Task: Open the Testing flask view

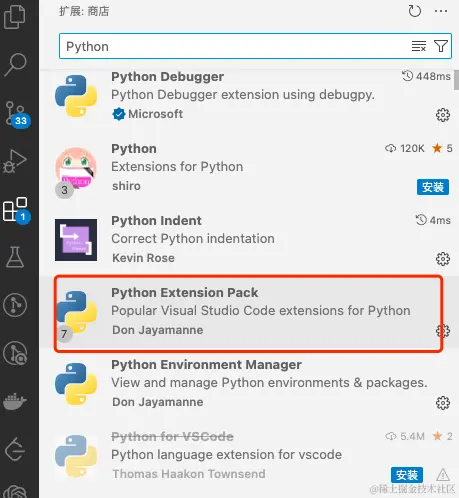Action: click(x=15, y=257)
